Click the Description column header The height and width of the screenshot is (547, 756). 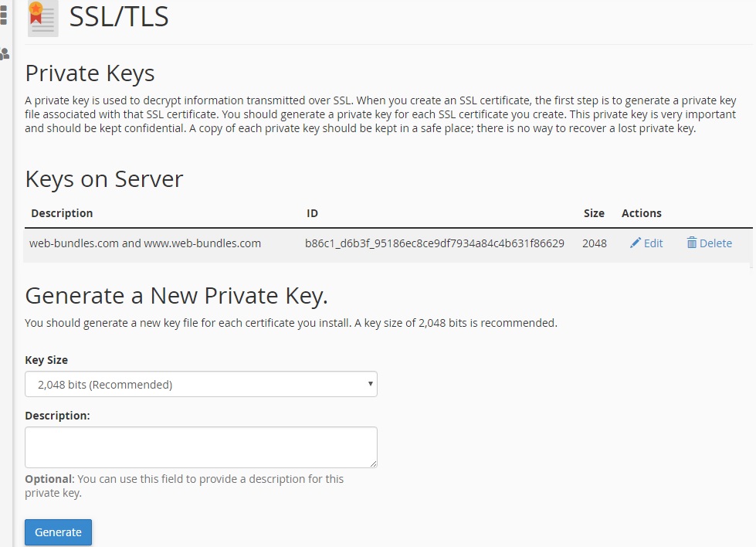(62, 213)
